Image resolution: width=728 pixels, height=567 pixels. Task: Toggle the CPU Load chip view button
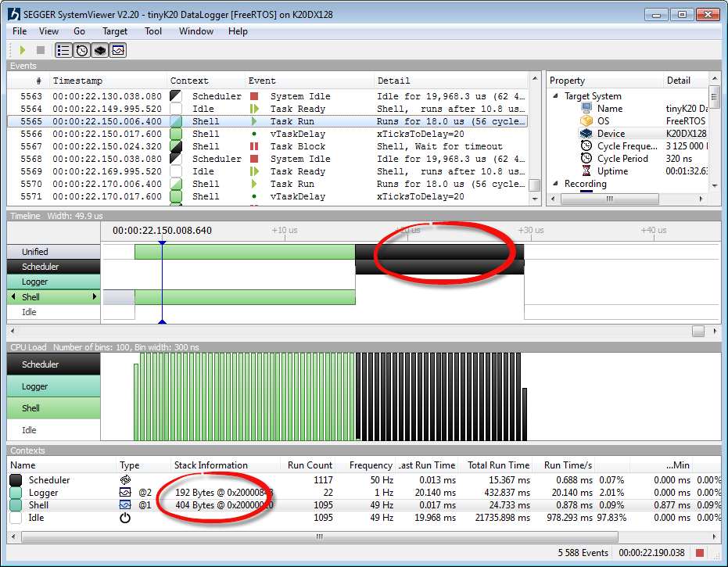click(x=100, y=50)
